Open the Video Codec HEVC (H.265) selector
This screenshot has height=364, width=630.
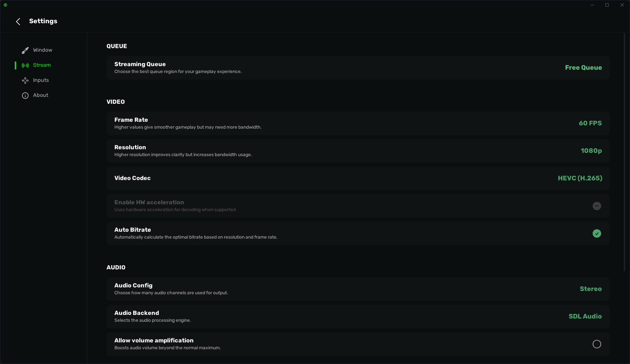(x=580, y=178)
